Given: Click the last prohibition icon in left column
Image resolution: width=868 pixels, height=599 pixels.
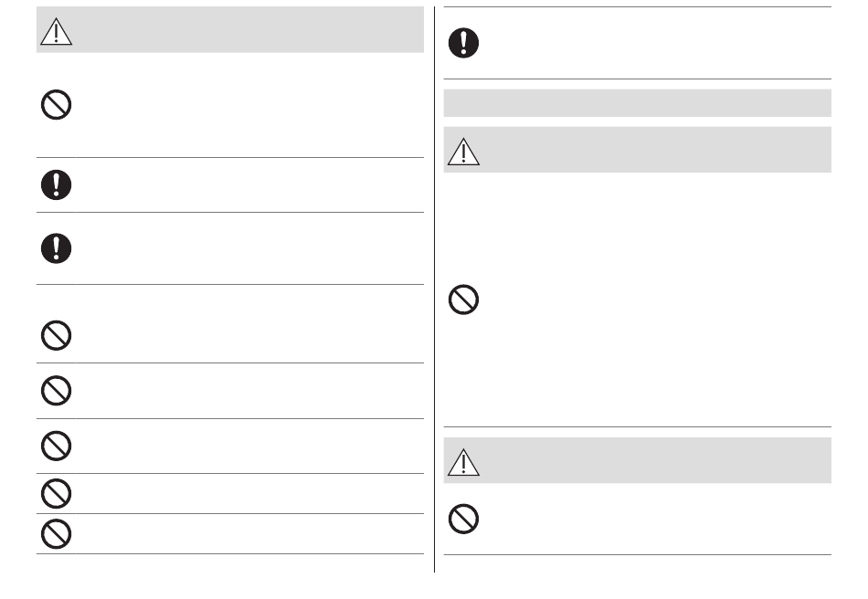Looking at the screenshot, I should 56,534.
